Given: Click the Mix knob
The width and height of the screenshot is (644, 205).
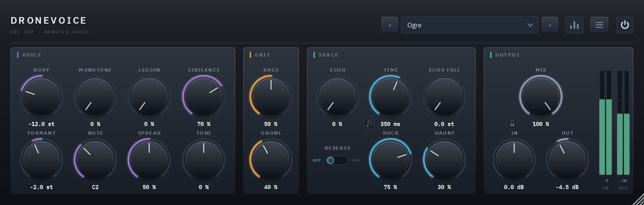Looking at the screenshot, I should click(541, 97).
